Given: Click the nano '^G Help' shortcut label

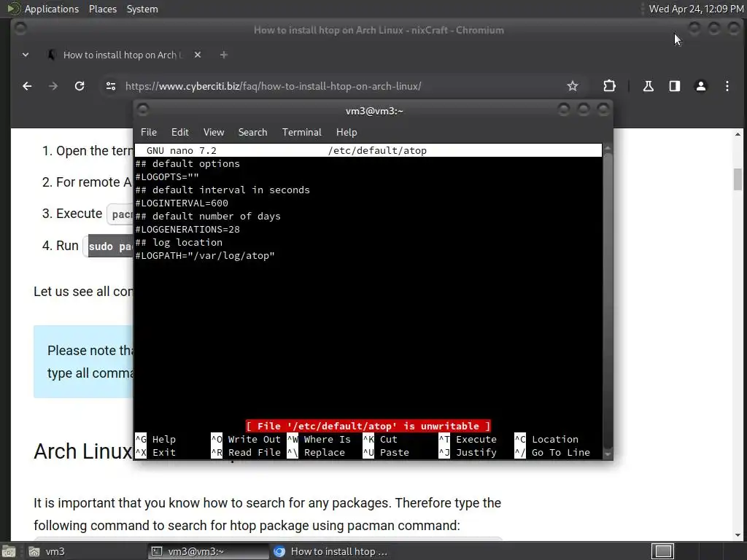Looking at the screenshot, I should [156, 439].
